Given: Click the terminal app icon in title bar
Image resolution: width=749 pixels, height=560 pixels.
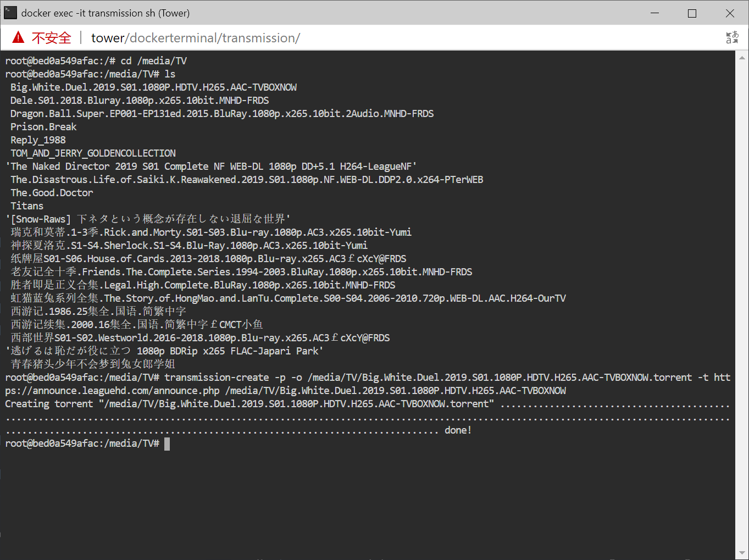Looking at the screenshot, I should (x=10, y=13).
